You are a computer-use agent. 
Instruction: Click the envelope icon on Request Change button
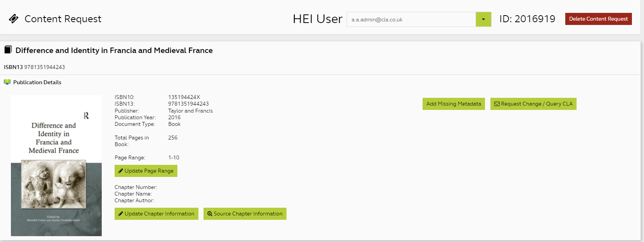click(497, 104)
